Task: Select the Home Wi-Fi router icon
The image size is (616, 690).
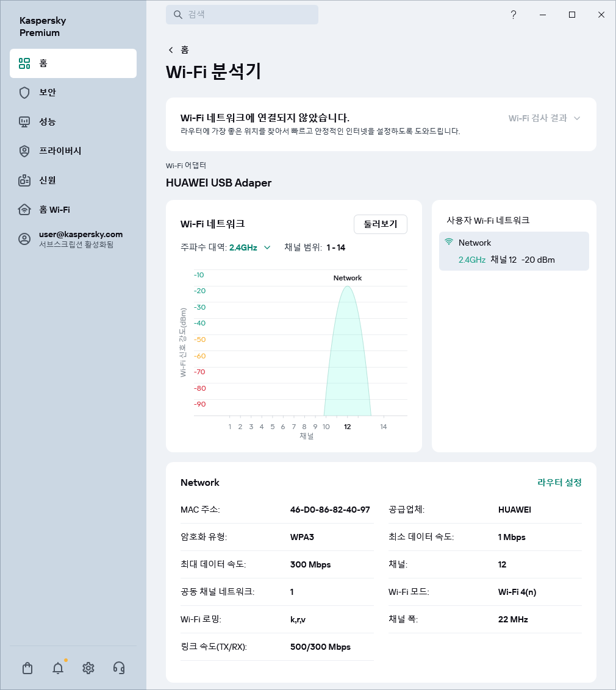Action: click(23, 209)
